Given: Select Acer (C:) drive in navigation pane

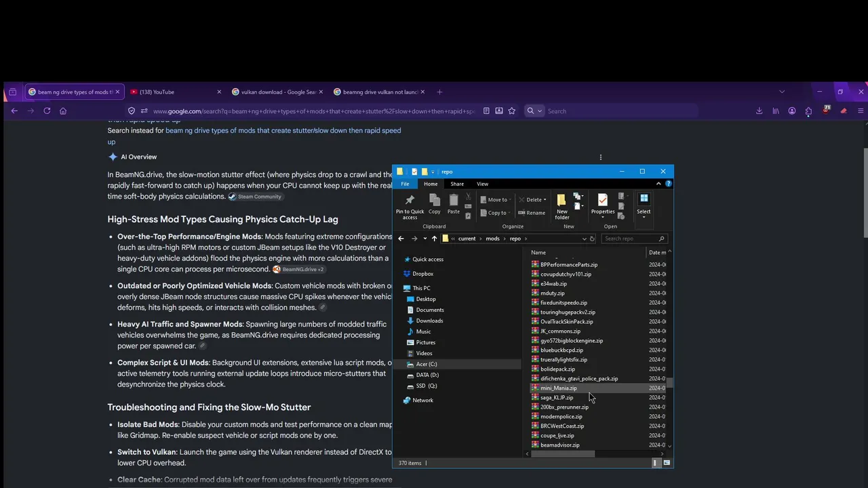Looking at the screenshot, I should pos(427,364).
